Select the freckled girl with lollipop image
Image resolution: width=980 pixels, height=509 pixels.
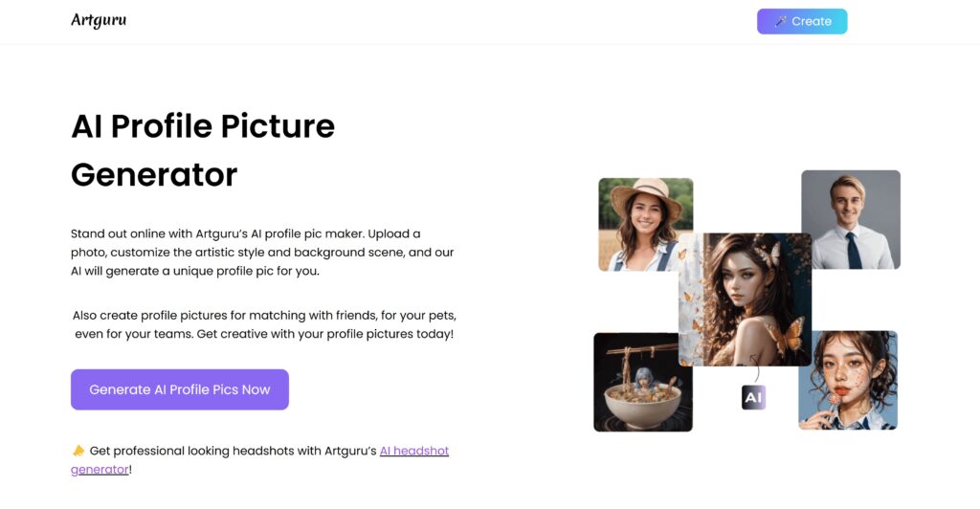click(x=848, y=381)
